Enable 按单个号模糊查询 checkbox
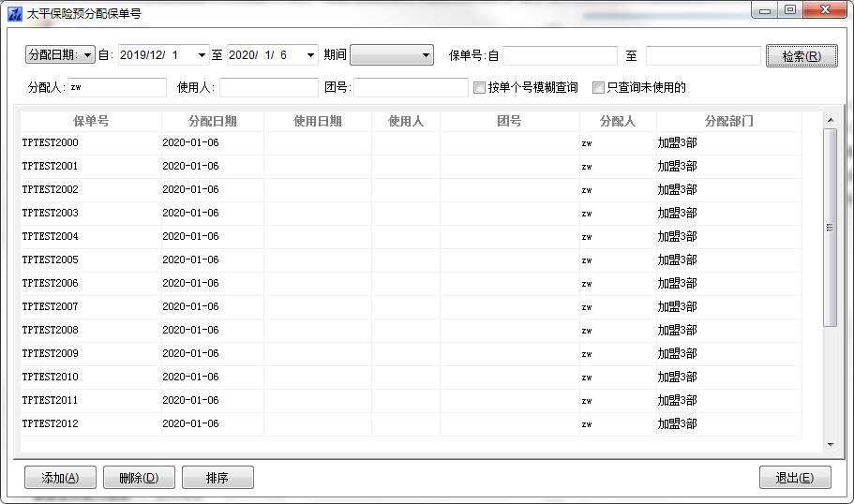Viewport: 854px width, 504px height. pos(480,88)
